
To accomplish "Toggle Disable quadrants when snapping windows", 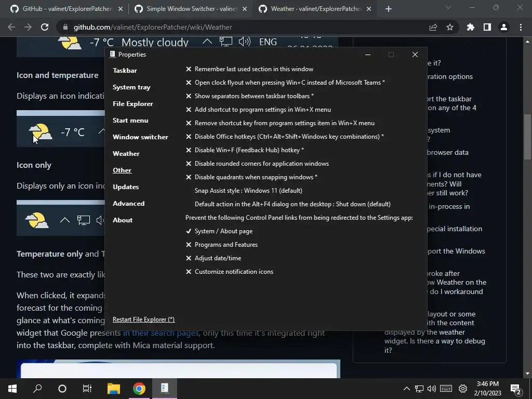I will [x=251, y=177].
